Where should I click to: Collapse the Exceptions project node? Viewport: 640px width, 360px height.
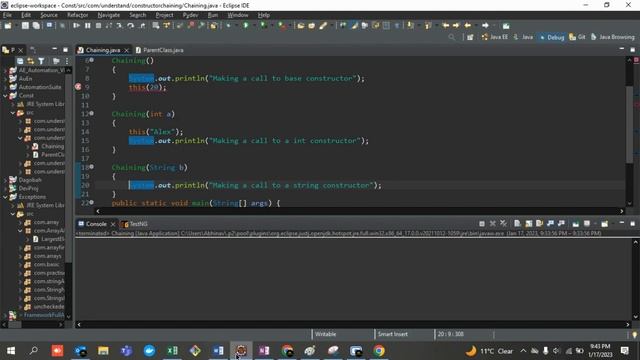pos(5,197)
